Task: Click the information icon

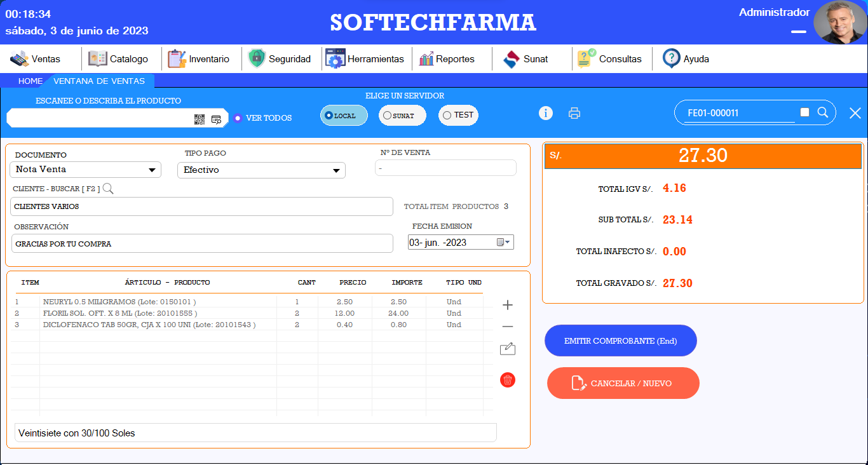Action: tap(546, 113)
